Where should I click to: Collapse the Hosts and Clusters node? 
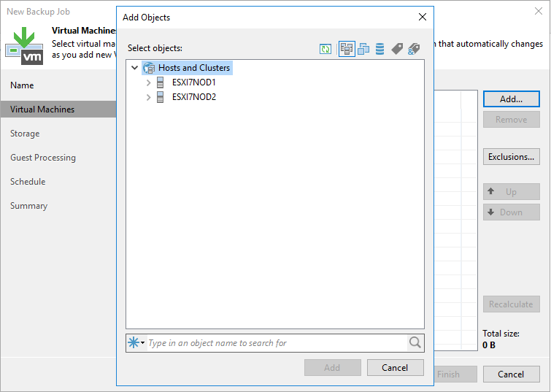[134, 68]
